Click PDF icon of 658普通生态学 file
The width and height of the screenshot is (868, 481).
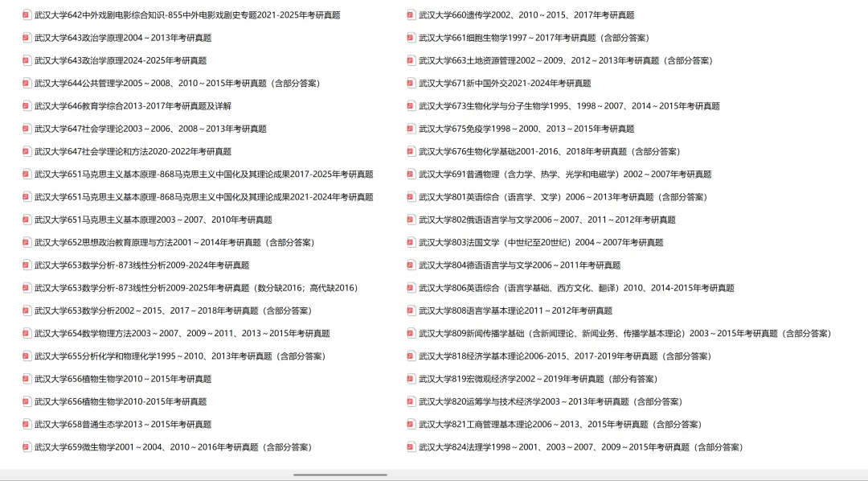tap(27, 424)
